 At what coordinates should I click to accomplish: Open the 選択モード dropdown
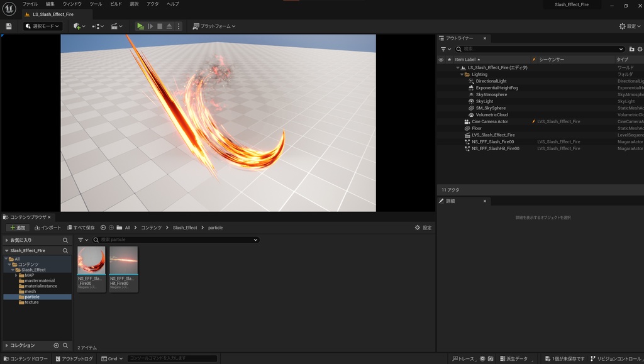point(42,26)
